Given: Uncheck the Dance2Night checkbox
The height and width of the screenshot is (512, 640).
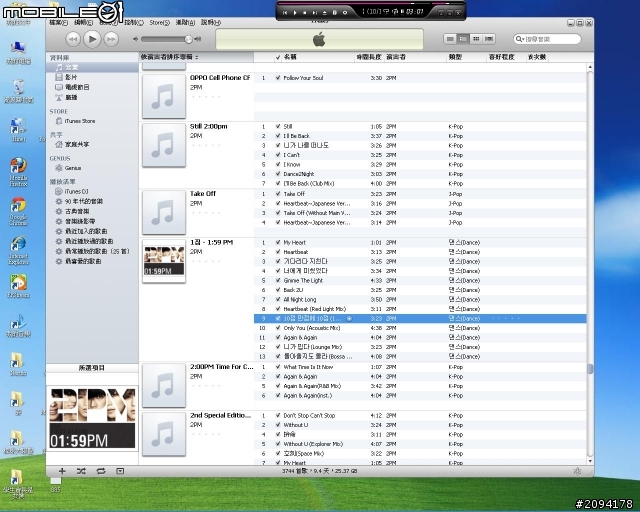Looking at the screenshot, I should tap(278, 174).
